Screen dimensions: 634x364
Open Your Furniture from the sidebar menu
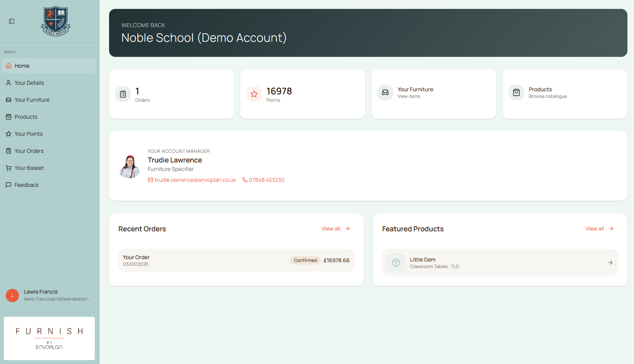point(49,100)
